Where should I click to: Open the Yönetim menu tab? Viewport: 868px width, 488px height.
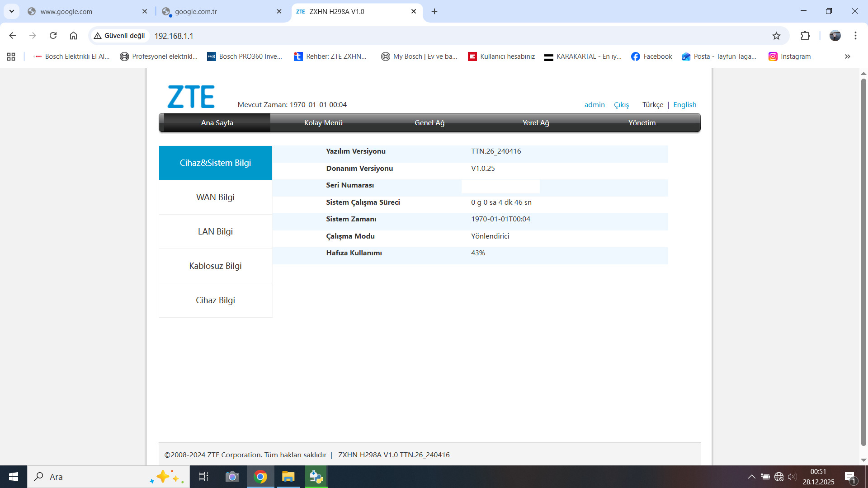click(x=642, y=123)
